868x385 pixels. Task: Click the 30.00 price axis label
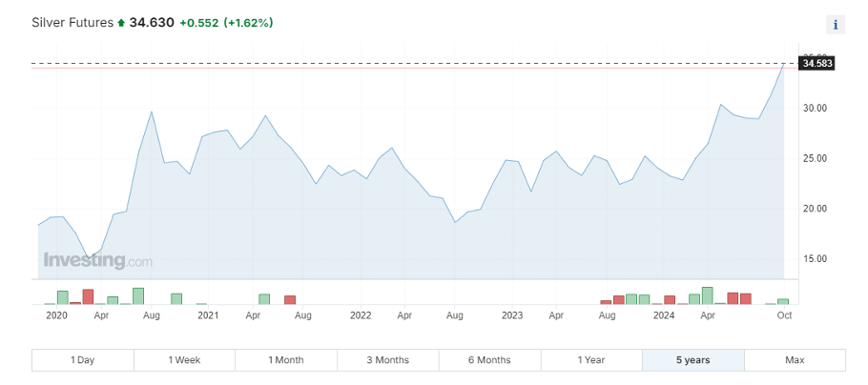pyautogui.click(x=815, y=109)
